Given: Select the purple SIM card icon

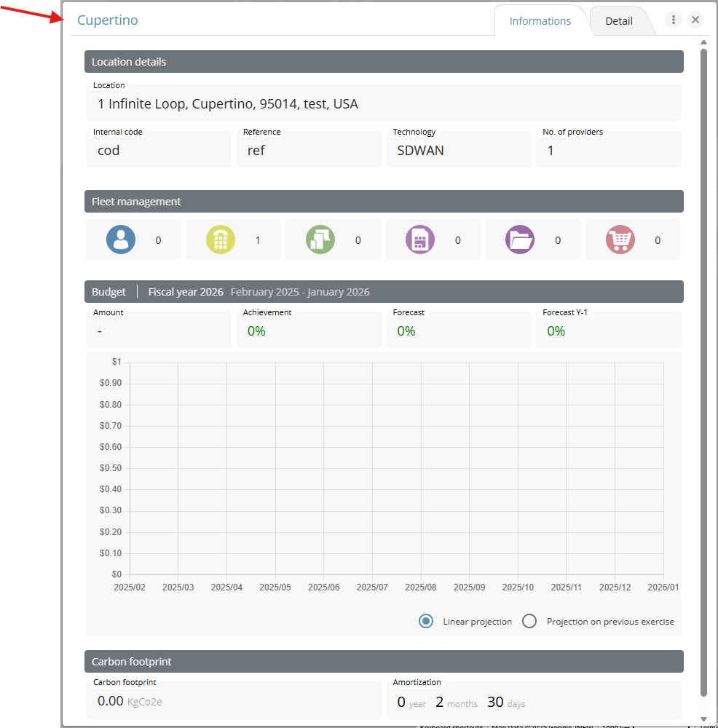Looking at the screenshot, I should pos(420,240).
